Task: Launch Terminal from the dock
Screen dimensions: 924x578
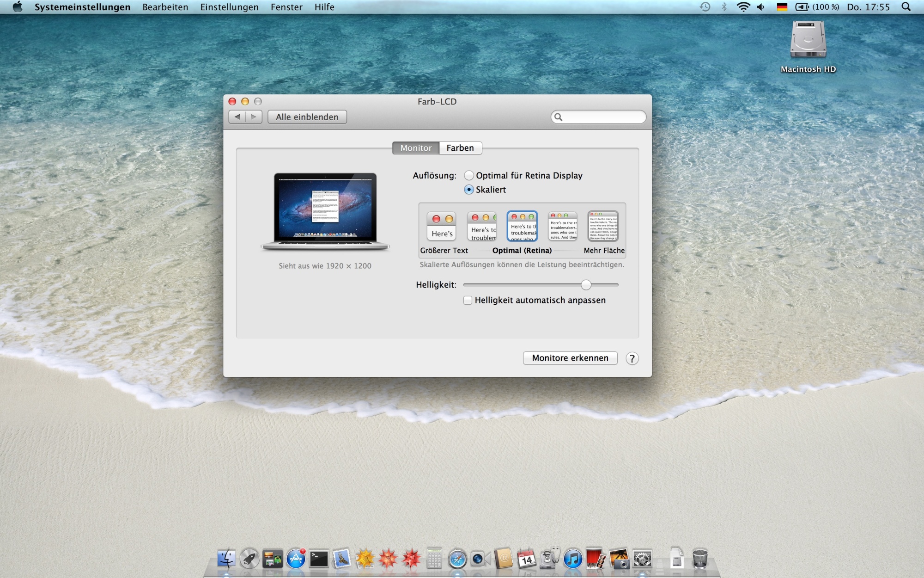Action: coord(319,559)
